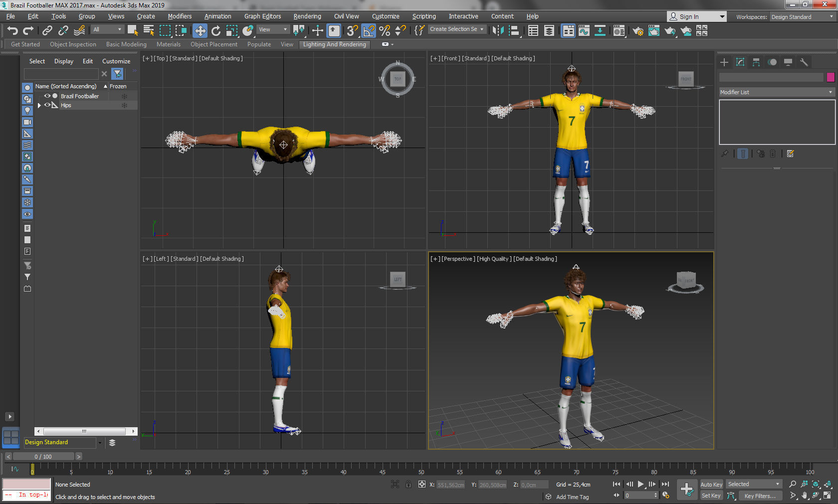Open the Selected key filter dropdown
The image size is (838, 504).
[x=754, y=484]
